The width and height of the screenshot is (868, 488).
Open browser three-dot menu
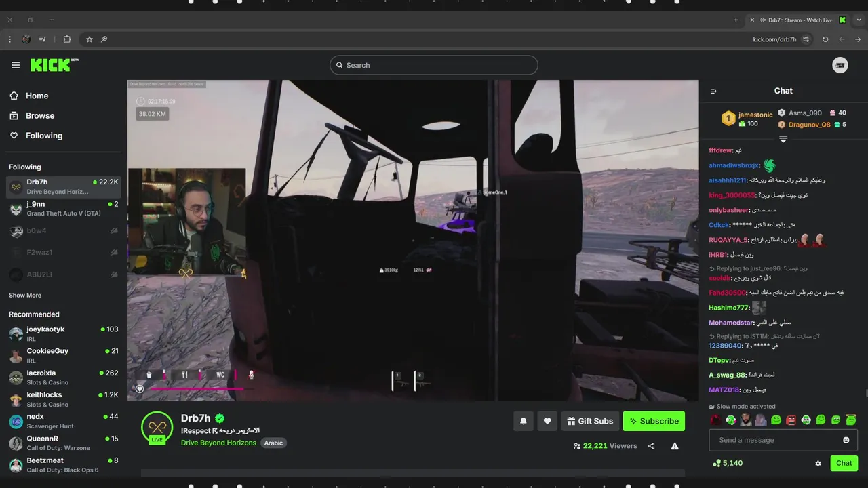pyautogui.click(x=9, y=39)
